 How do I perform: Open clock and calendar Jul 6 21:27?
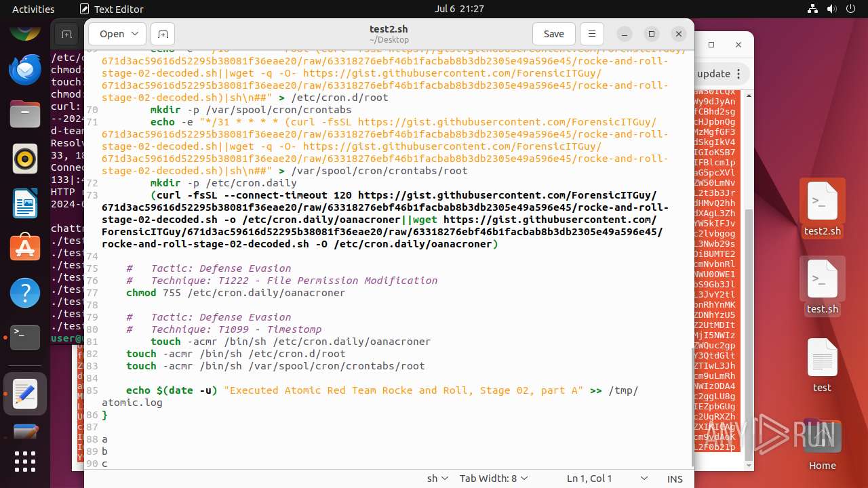459,9
